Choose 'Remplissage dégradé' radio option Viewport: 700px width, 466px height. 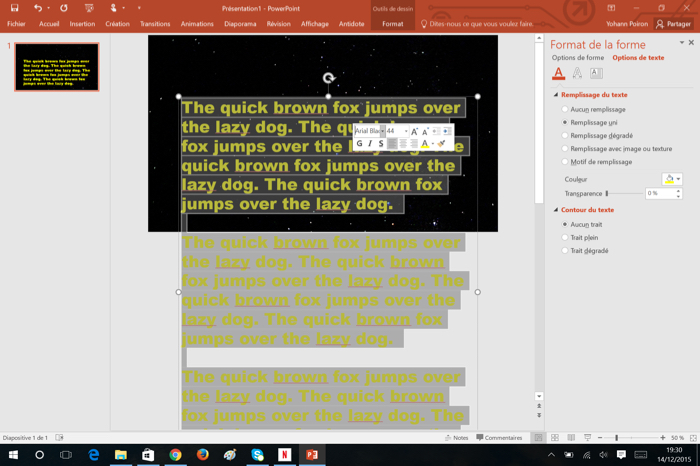coord(565,135)
